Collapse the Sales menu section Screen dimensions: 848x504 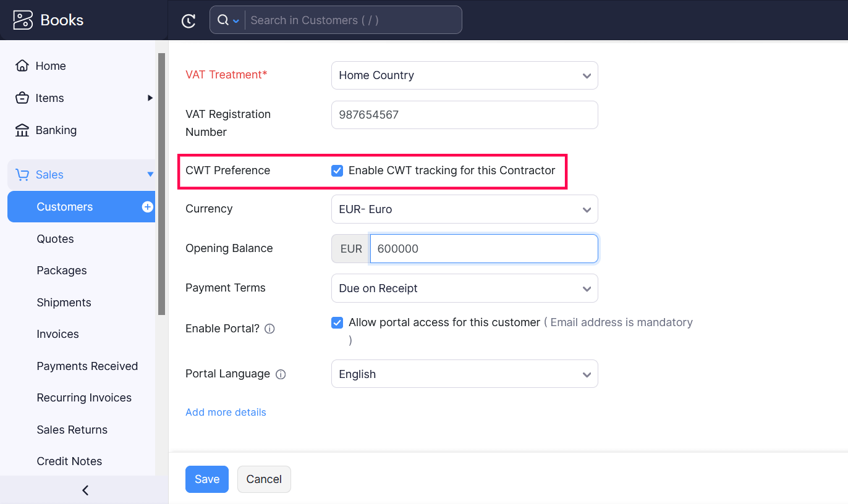point(150,175)
